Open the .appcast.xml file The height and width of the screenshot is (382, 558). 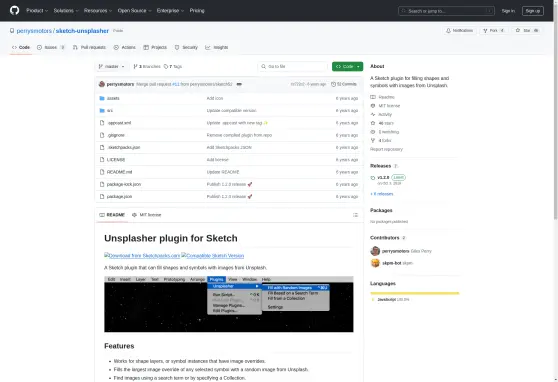(119, 123)
